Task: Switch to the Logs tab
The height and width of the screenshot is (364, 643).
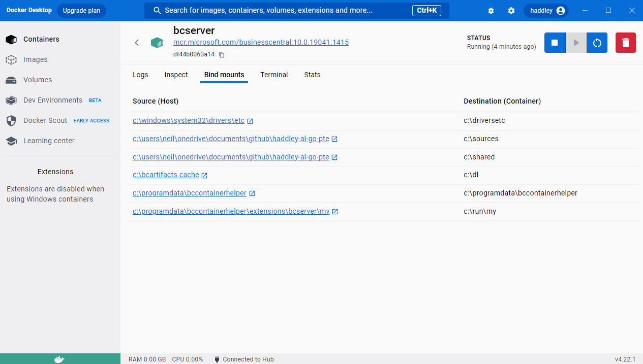Action: point(140,75)
